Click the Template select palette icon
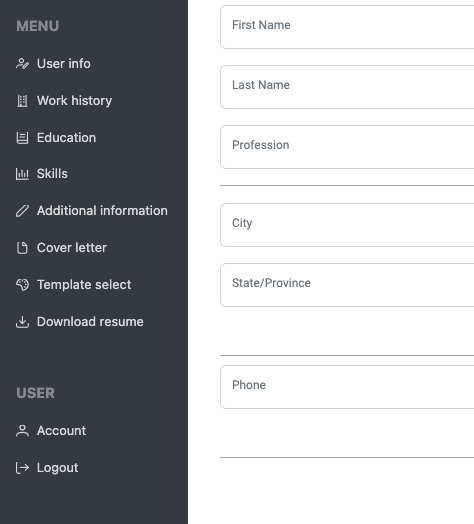 coord(22,285)
